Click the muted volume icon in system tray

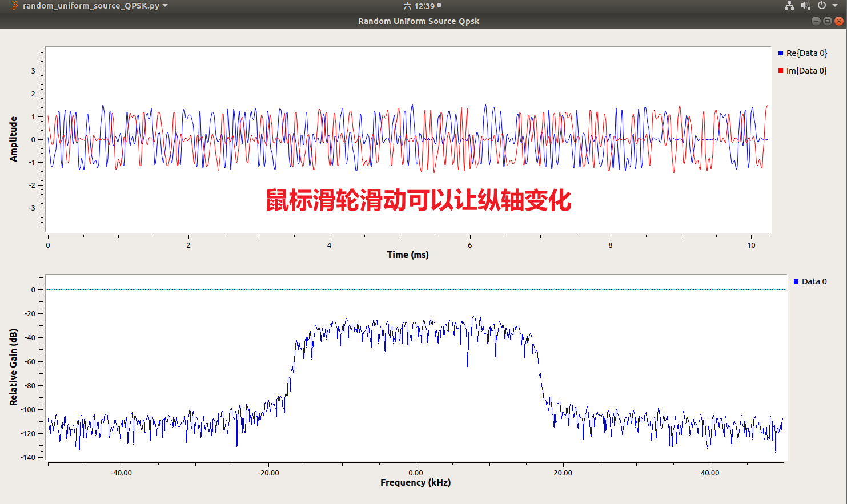click(x=806, y=6)
